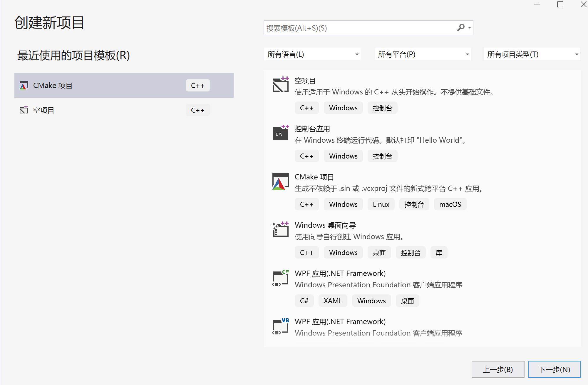Click the XAML tag on WPF 应用
Screen dimensions: 588x385
[332, 301]
